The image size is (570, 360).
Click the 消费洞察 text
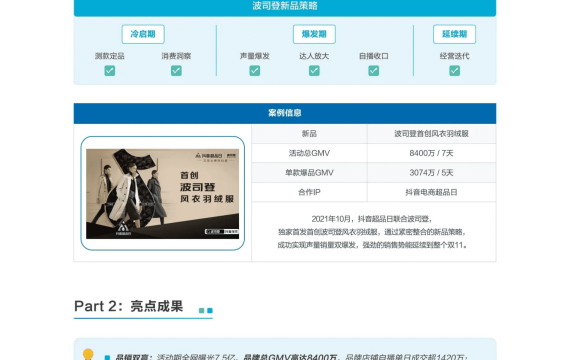tap(176, 56)
